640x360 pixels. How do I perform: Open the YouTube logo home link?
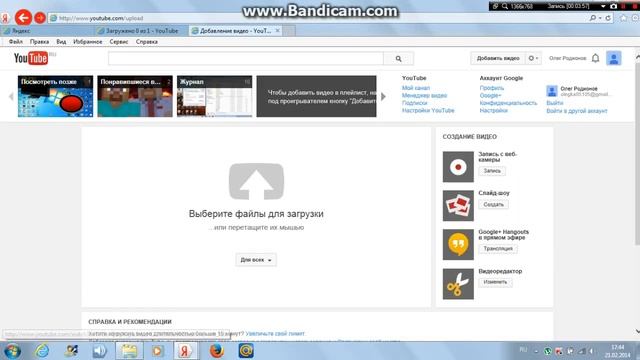(31, 58)
